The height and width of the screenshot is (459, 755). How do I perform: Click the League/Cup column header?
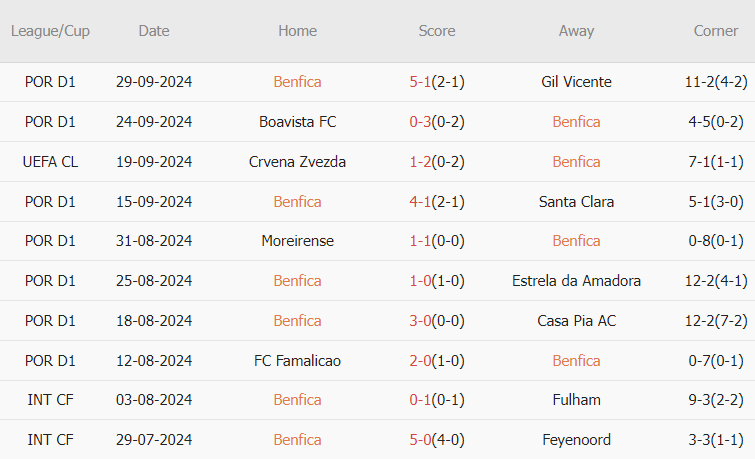click(x=50, y=31)
